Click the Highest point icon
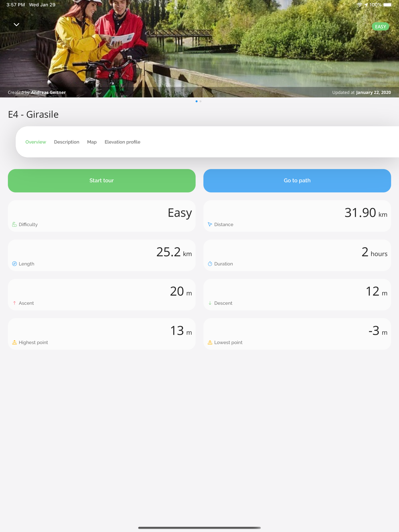399x532 pixels. coord(14,342)
